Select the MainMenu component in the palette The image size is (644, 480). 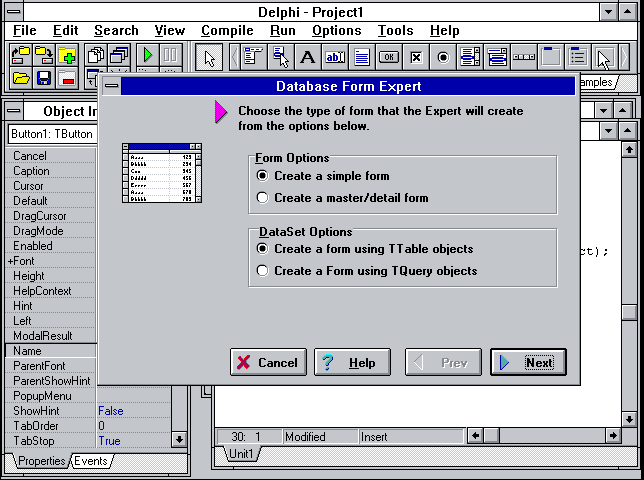click(x=251, y=56)
